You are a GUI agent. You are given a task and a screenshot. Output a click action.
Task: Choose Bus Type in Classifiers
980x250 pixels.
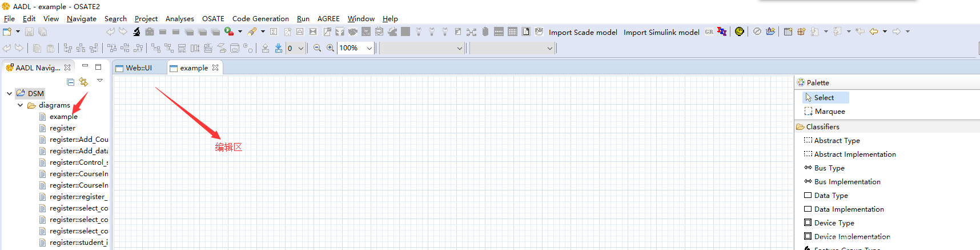click(824, 168)
